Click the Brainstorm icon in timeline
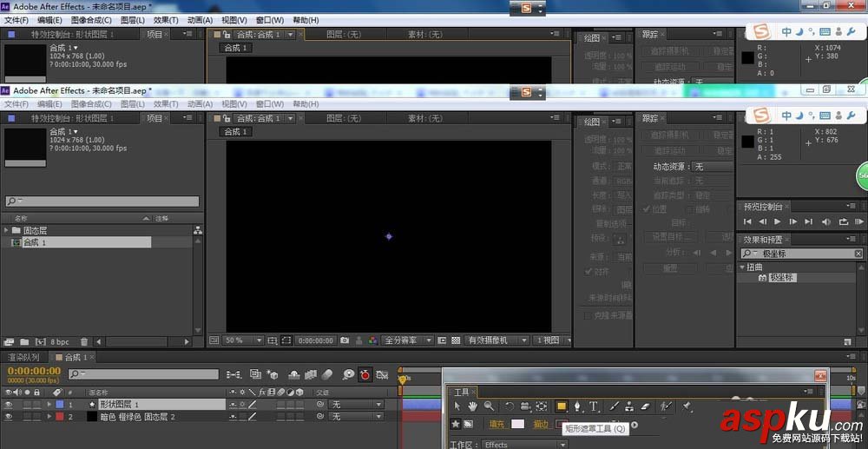Image resolution: width=868 pixels, height=449 pixels. (348, 375)
